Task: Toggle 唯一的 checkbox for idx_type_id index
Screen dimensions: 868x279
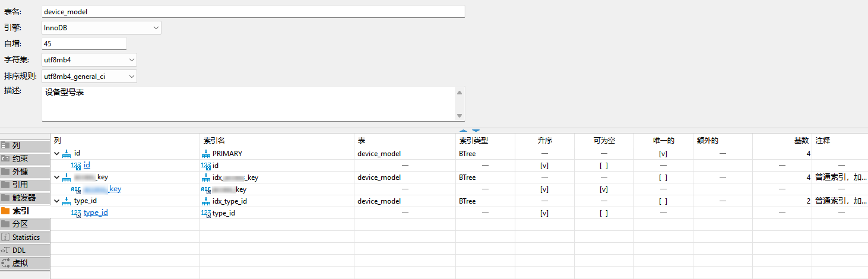Action: point(663,201)
